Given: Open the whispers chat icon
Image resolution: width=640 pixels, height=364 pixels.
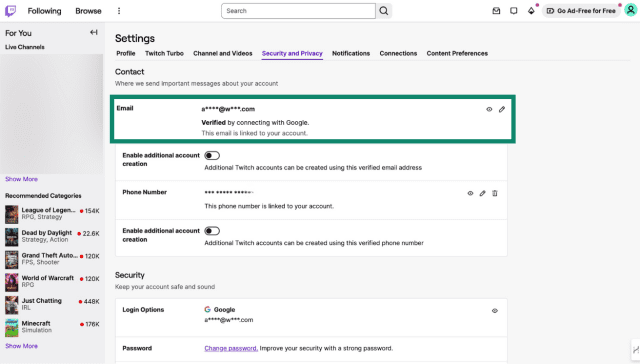Looking at the screenshot, I should coord(513,11).
